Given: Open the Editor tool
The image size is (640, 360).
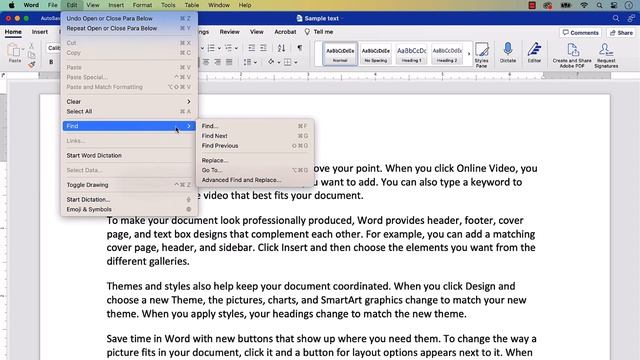Looking at the screenshot, I should (534, 52).
